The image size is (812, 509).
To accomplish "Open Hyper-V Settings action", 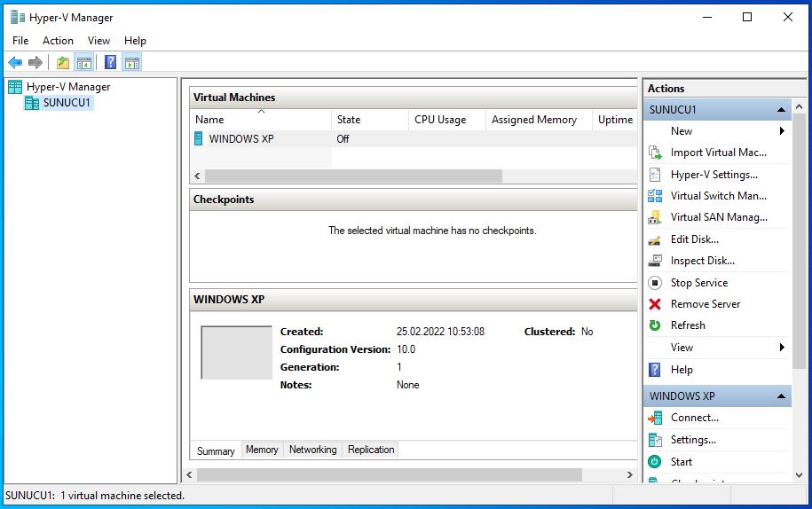I will pos(714,175).
